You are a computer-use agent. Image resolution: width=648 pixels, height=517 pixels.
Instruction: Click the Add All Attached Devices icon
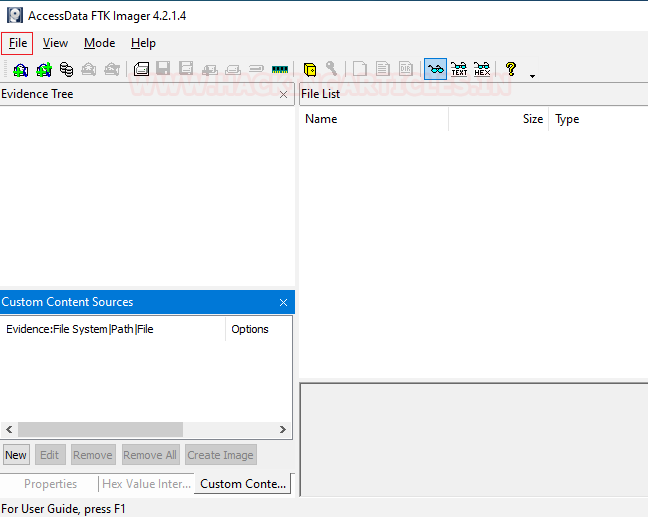point(43,69)
